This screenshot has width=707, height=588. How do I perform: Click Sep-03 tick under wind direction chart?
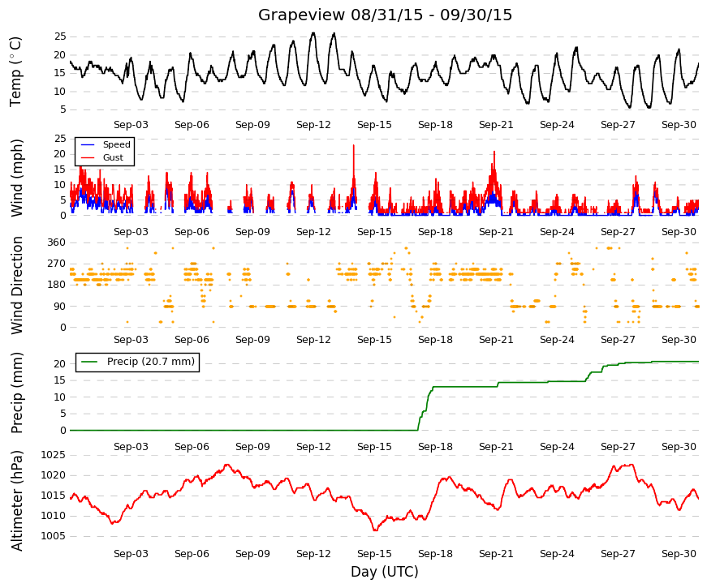click(131, 340)
